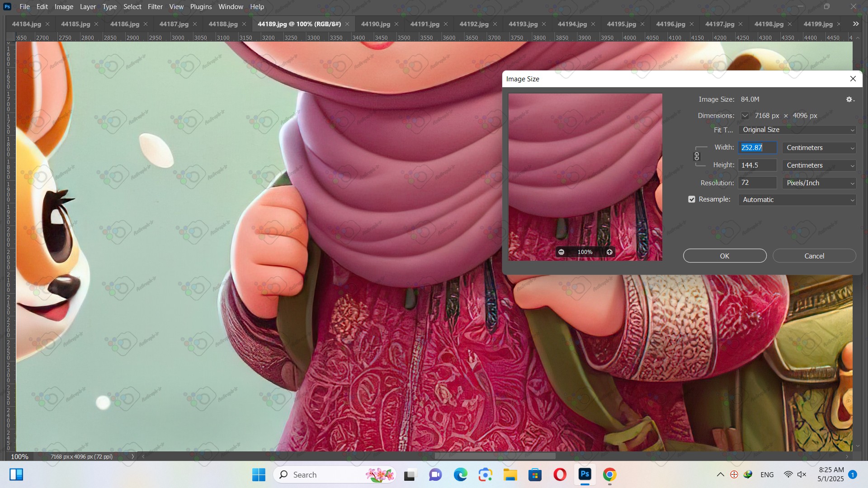Open Windows Start menu

pyautogui.click(x=259, y=474)
